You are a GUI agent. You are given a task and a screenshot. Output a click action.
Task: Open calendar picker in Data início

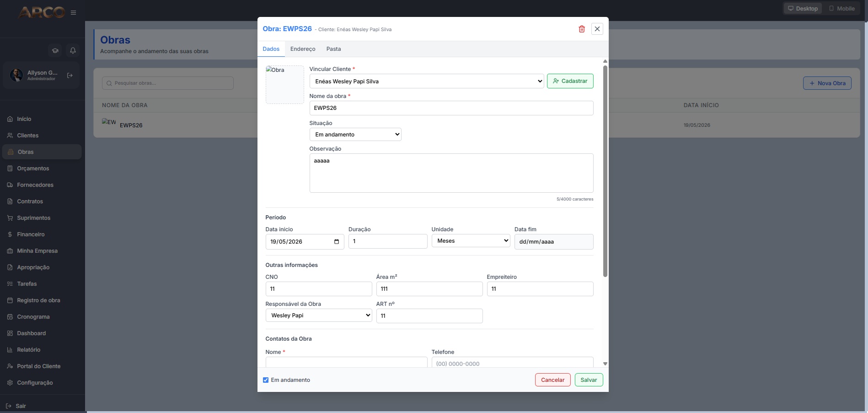point(337,242)
